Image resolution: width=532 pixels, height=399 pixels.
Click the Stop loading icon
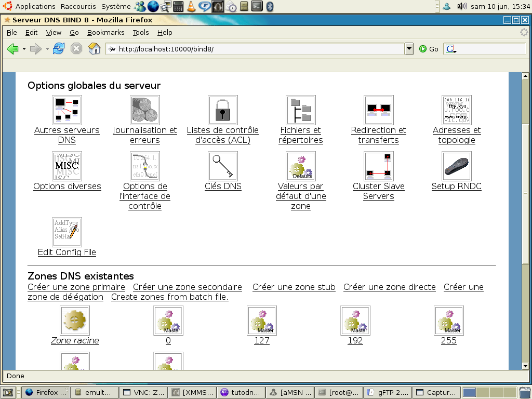tap(76, 48)
